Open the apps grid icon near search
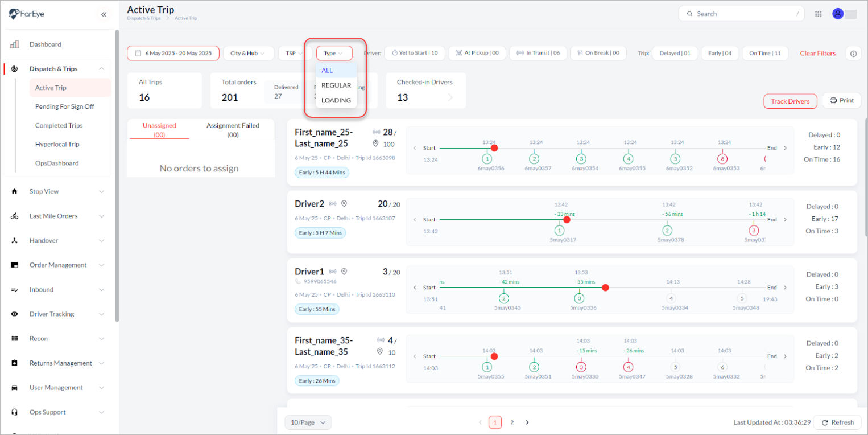The width and height of the screenshot is (868, 435). coord(819,14)
